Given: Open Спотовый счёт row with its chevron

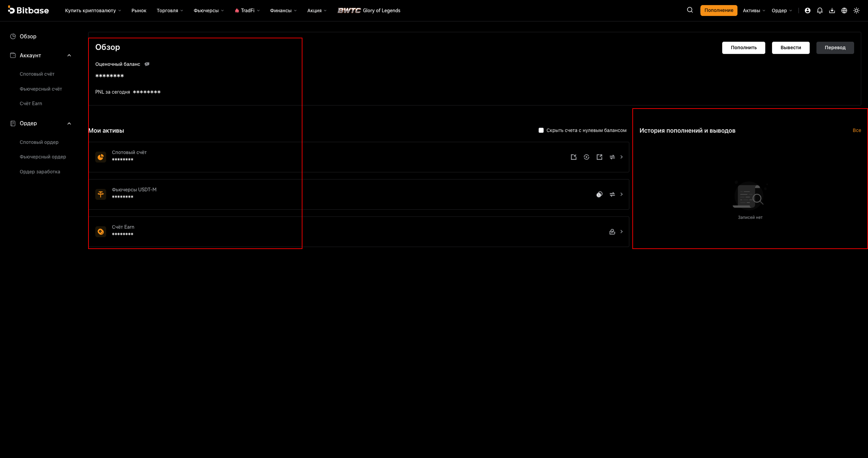Looking at the screenshot, I should coord(622,157).
